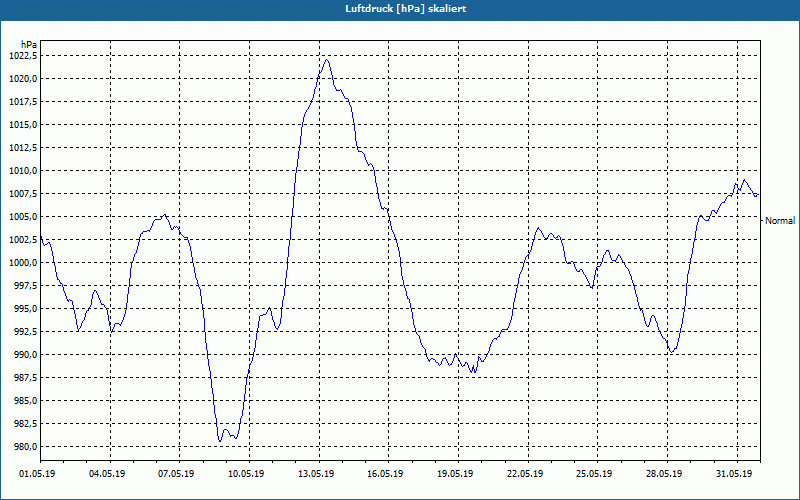This screenshot has width=800, height=500.
Task: Click the 31.05.19 date label
Action: click(735, 474)
